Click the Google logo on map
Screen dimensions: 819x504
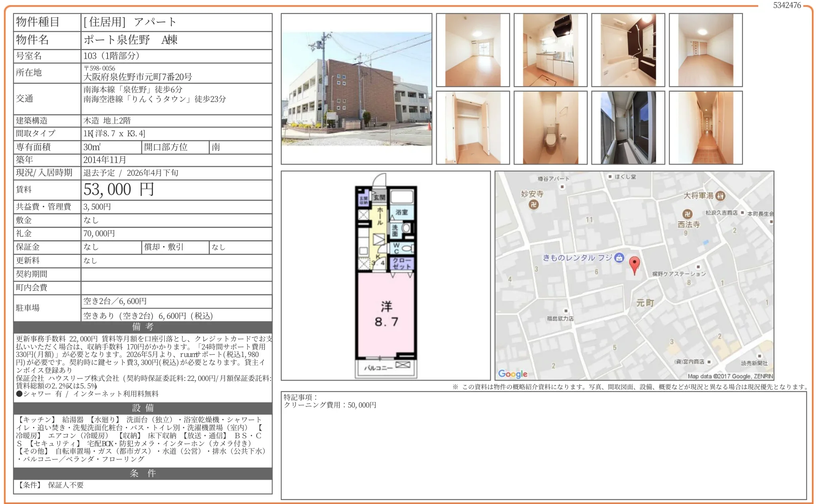pyautogui.click(x=513, y=374)
